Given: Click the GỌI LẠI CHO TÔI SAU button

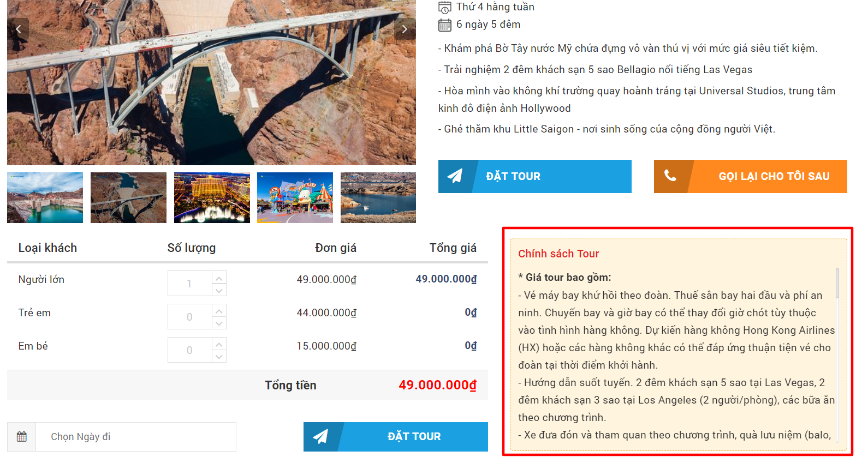Looking at the screenshot, I should pos(751,176).
